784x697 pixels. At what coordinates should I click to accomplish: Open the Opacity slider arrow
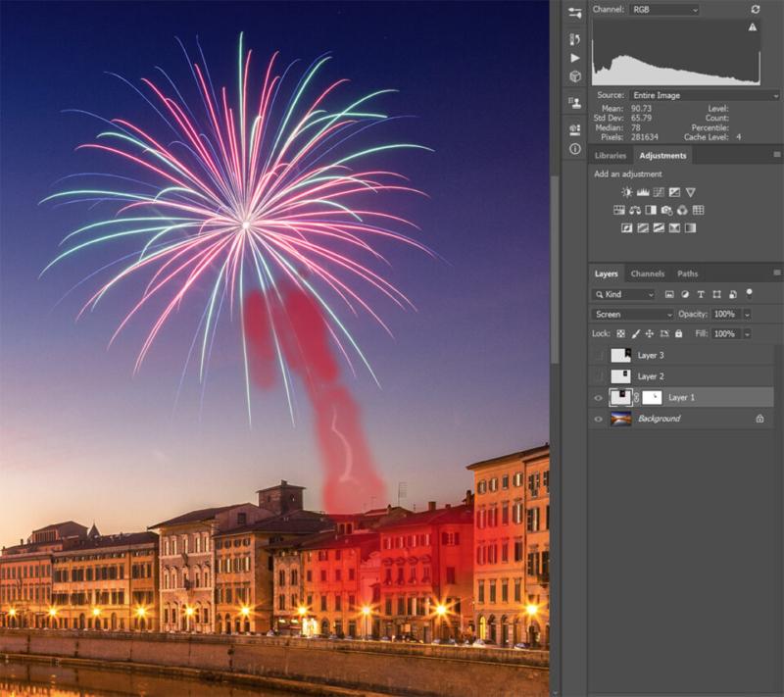click(x=747, y=315)
